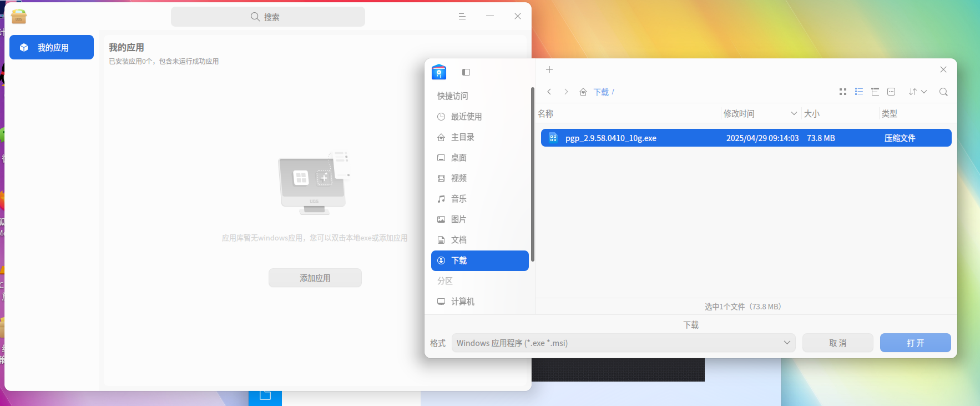Screen dimensions: 980x406
Task: Minimize the Windows app manager window
Action: pos(490,17)
